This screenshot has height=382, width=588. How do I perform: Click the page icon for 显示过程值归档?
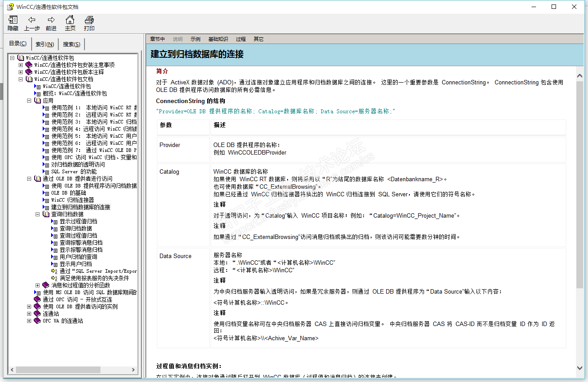tap(54, 221)
